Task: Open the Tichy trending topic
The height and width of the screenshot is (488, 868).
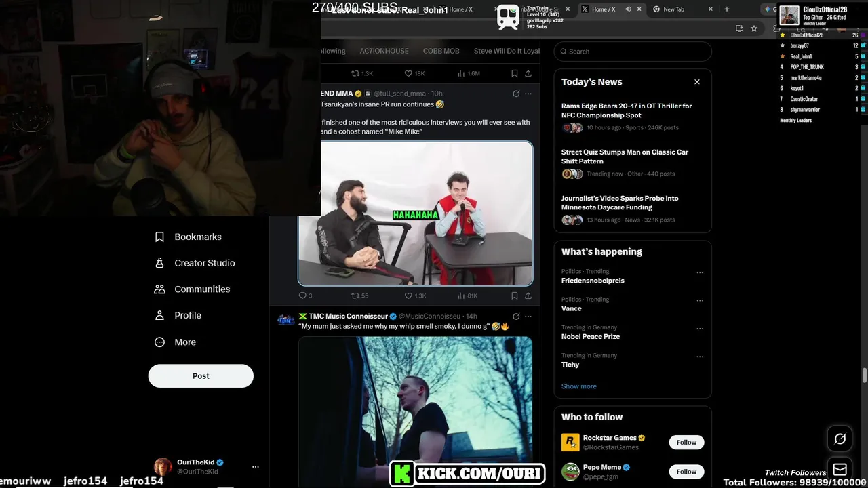Action: tap(570, 365)
